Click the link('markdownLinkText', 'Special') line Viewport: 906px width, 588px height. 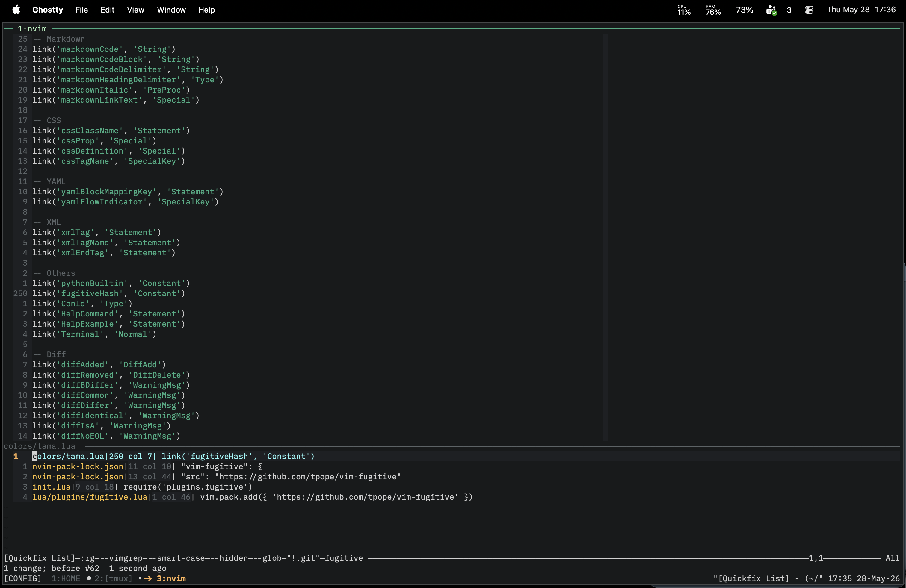coord(116,100)
